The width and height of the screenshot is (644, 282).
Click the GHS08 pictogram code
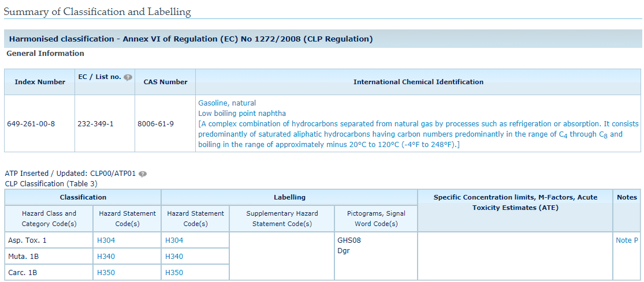pos(349,240)
